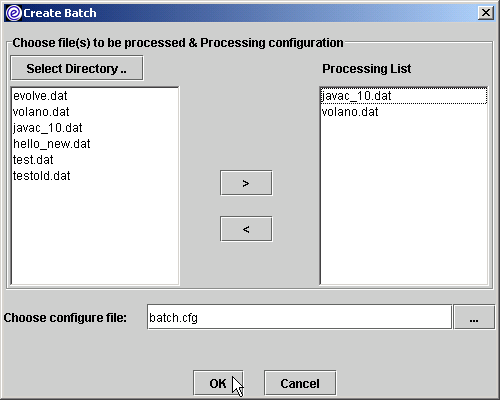Viewport: 500px width, 400px height.
Task: Click the Create Batch title bar app icon
Action: click(14, 13)
